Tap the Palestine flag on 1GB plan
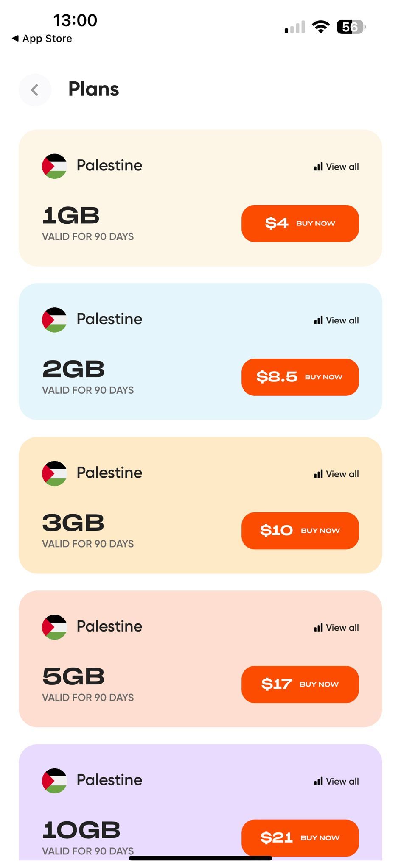Screen dimensions: 401x868 54,166
